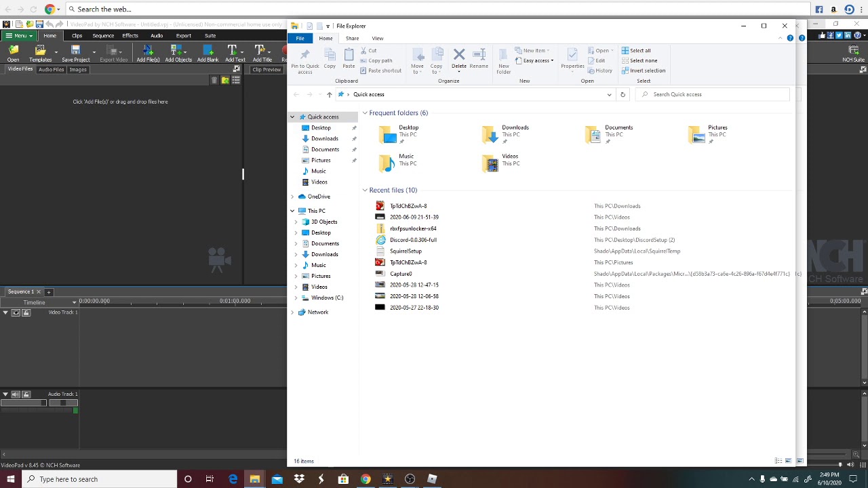Click Copy to in File Explorer ribbon
This screenshot has width=868, height=488.
coord(436,61)
